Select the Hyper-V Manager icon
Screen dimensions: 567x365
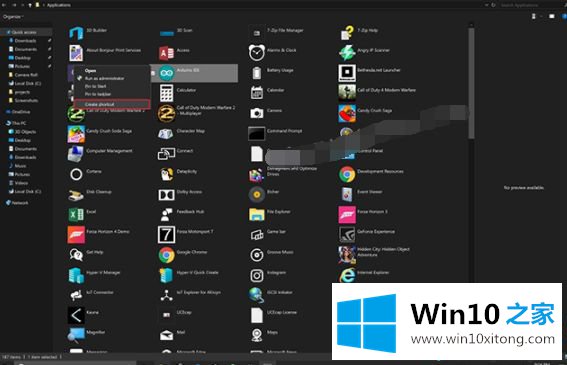coord(76,276)
